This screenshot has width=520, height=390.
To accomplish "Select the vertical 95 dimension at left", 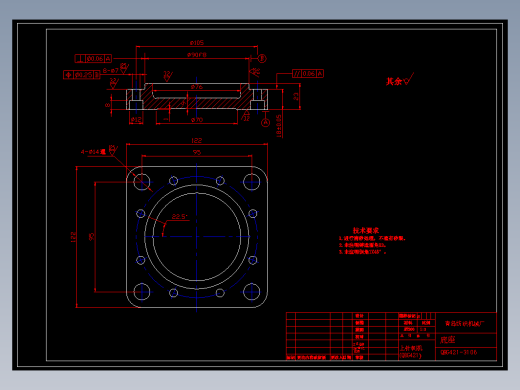I will [x=91, y=237].
